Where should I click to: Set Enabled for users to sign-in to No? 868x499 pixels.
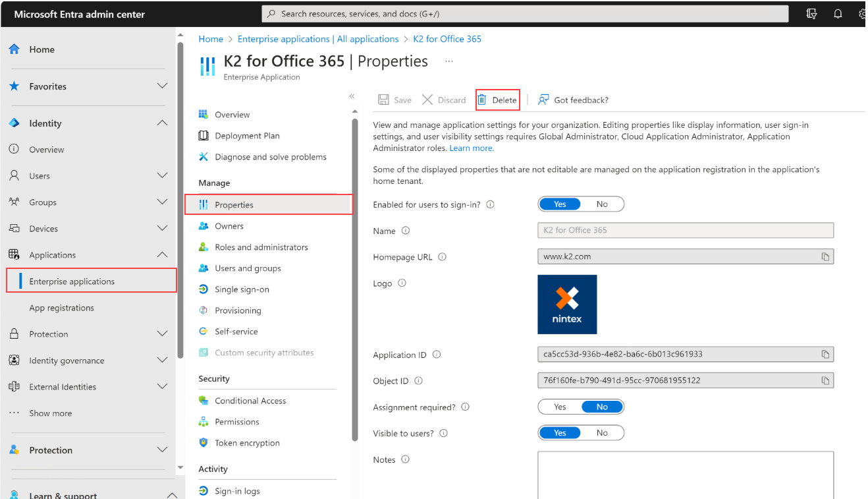click(x=602, y=204)
